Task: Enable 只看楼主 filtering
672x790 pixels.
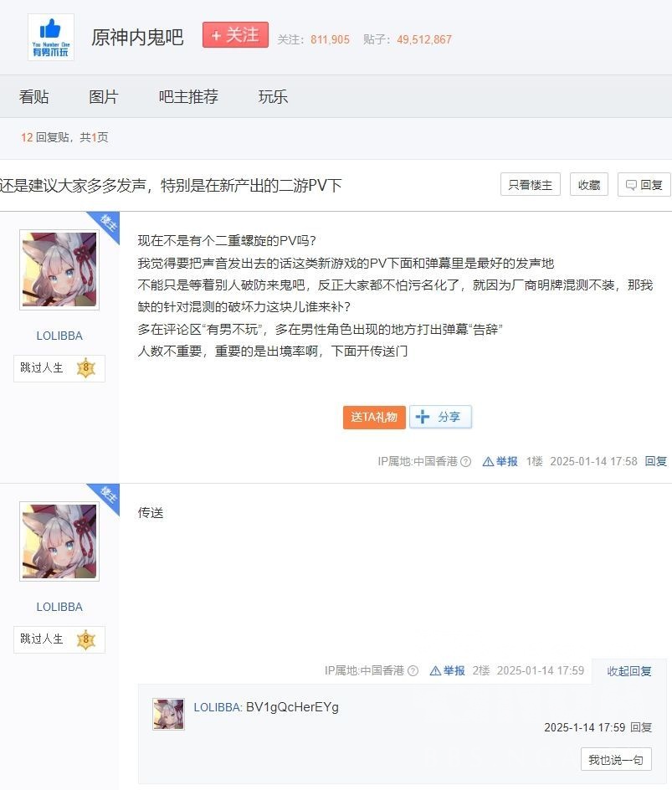Action: tap(530, 184)
